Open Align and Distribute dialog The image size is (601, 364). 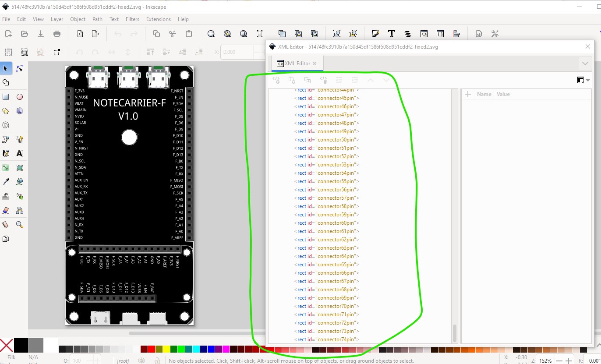[456, 34]
